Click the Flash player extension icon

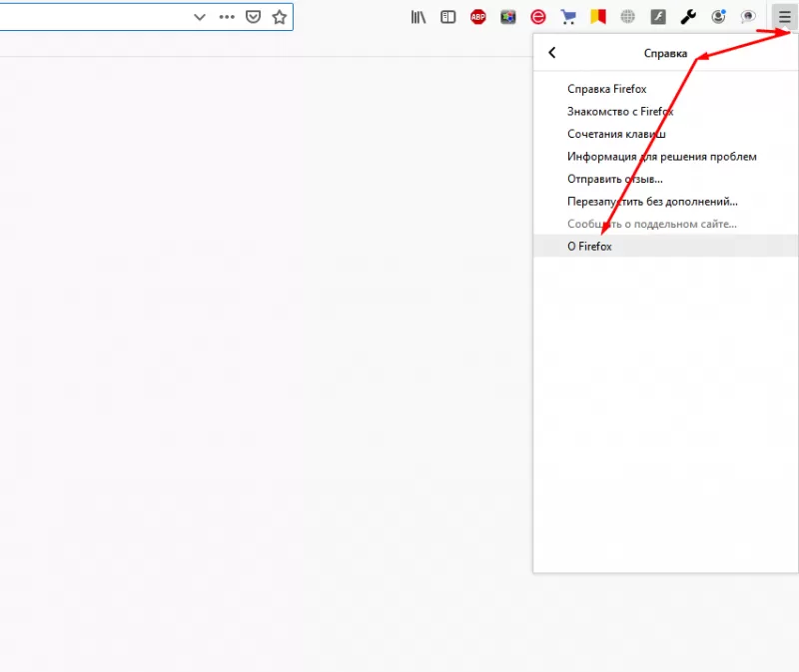pyautogui.click(x=657, y=17)
